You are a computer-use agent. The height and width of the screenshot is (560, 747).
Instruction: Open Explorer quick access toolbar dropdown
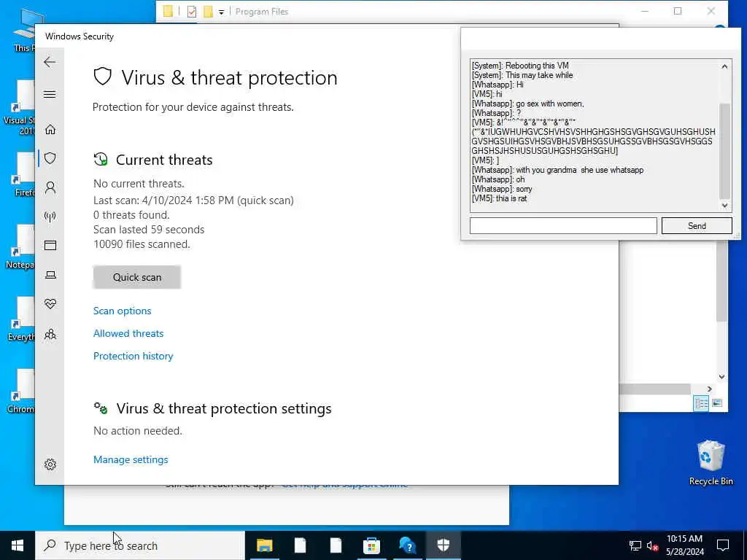point(222,12)
